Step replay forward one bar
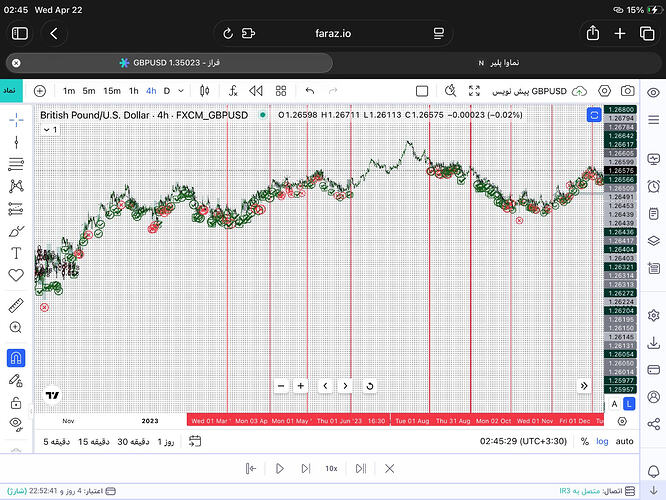The height and width of the screenshot is (500, 666). coord(306,469)
